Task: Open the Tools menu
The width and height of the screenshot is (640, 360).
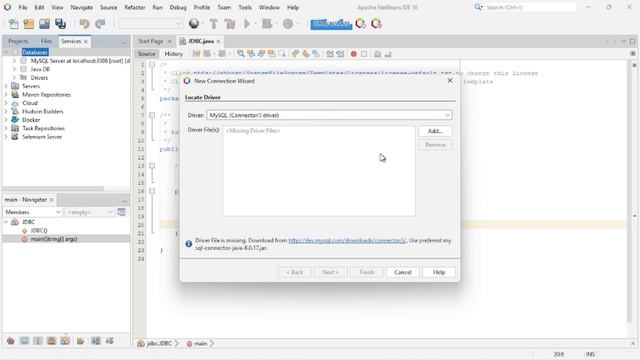Action: [x=245, y=7]
